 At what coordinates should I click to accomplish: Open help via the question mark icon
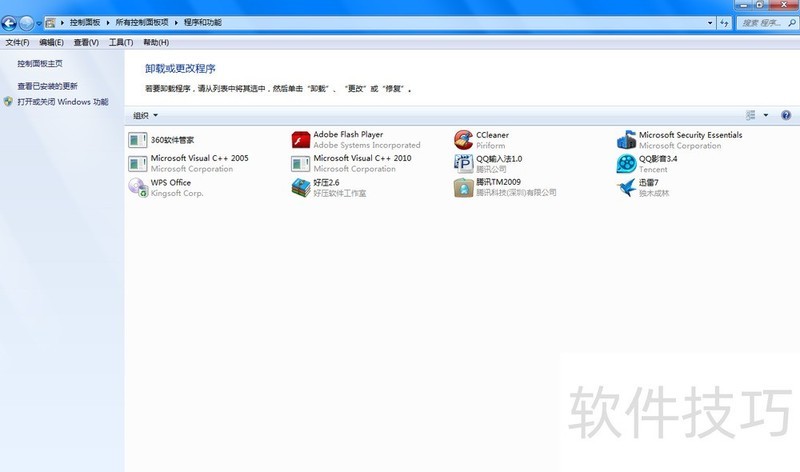pyautogui.click(x=786, y=115)
